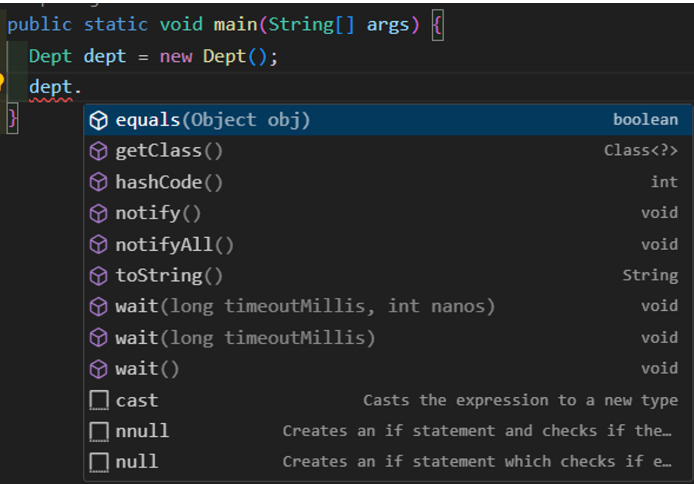Click the method cube icon beside equals
The height and width of the screenshot is (484, 694).
[x=98, y=120]
